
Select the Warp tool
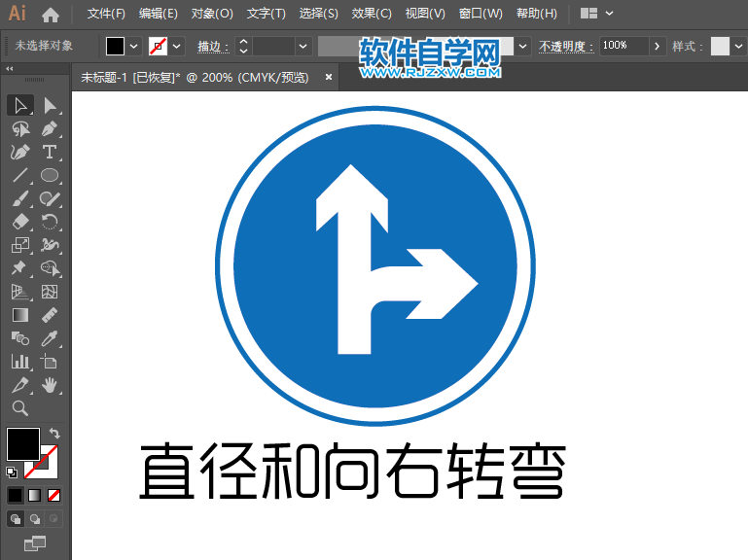(50, 245)
